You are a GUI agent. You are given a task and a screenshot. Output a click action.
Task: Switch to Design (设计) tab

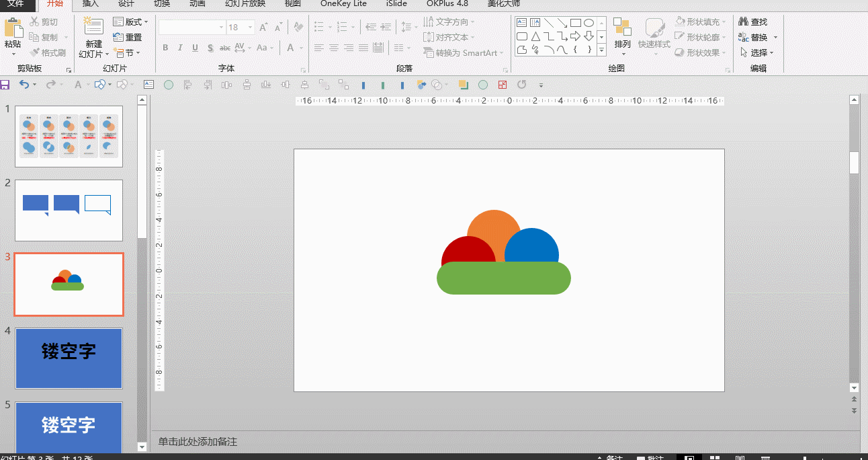click(126, 3)
